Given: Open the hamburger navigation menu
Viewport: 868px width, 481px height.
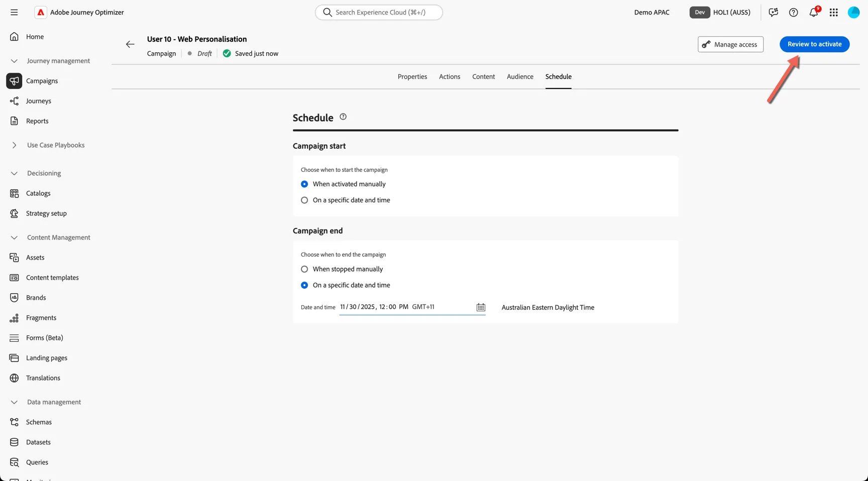Looking at the screenshot, I should pyautogui.click(x=14, y=12).
